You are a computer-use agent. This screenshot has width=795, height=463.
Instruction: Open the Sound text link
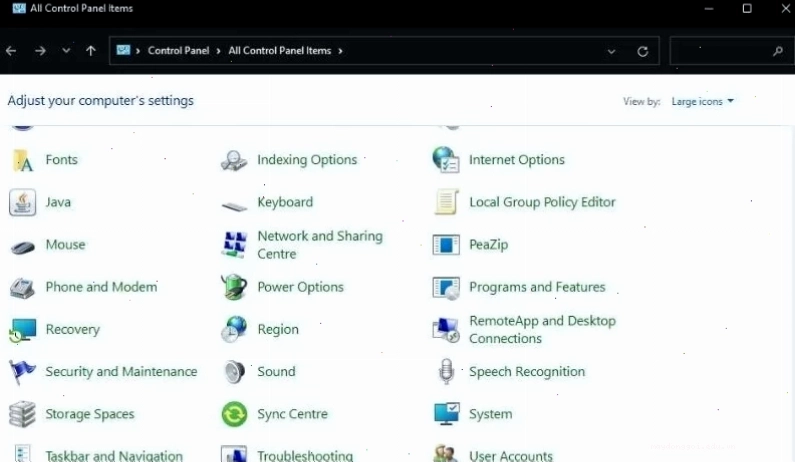pos(276,372)
